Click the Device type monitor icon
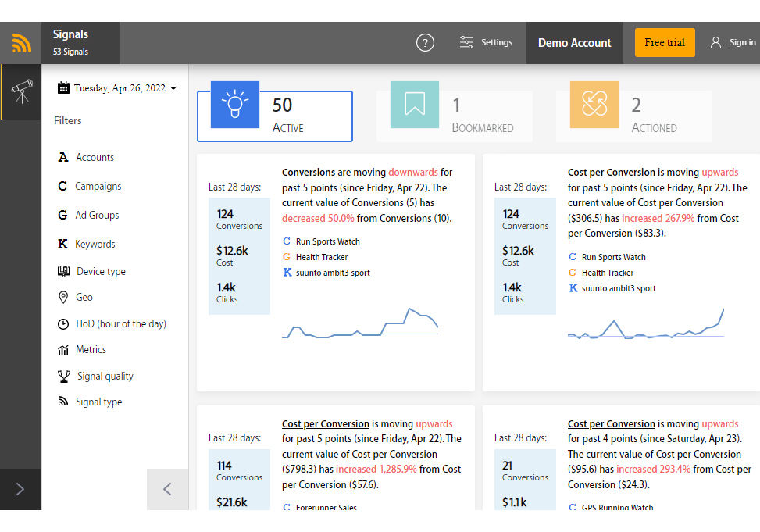The height and width of the screenshot is (532, 760). 63,271
